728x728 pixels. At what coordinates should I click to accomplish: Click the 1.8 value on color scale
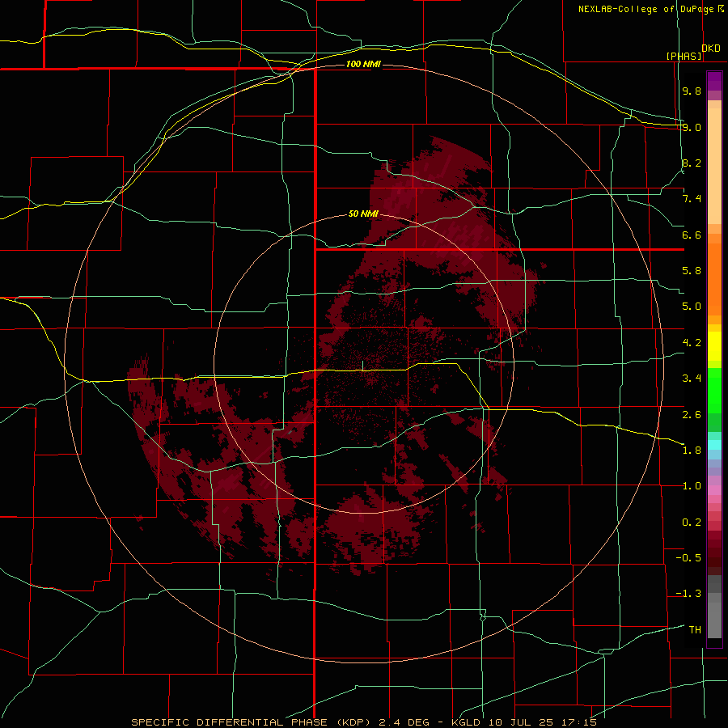(692, 451)
